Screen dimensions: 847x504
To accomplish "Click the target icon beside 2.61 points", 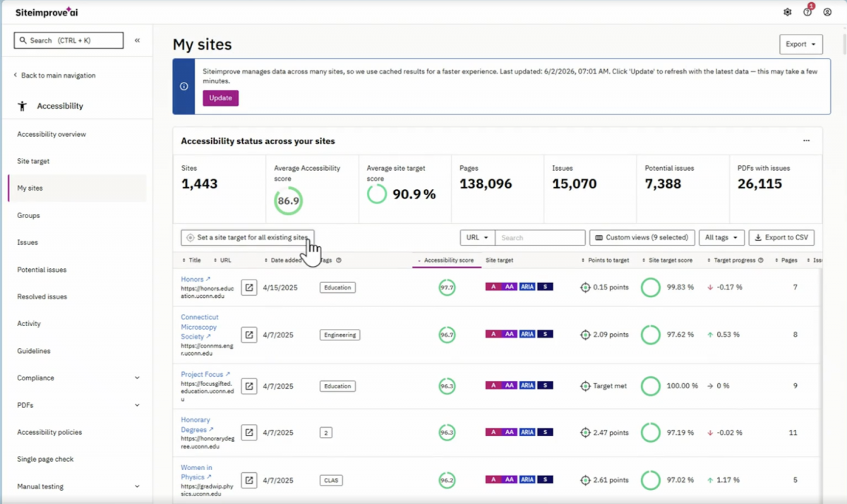I will 585,480.
